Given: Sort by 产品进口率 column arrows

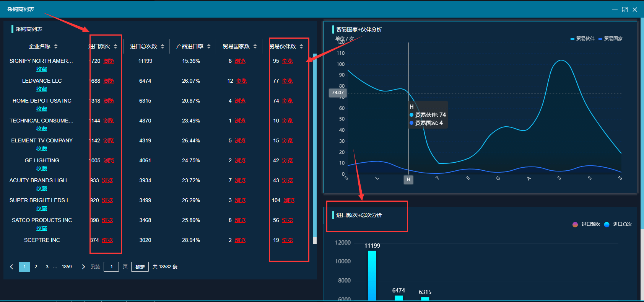Looking at the screenshot, I should point(209,46).
